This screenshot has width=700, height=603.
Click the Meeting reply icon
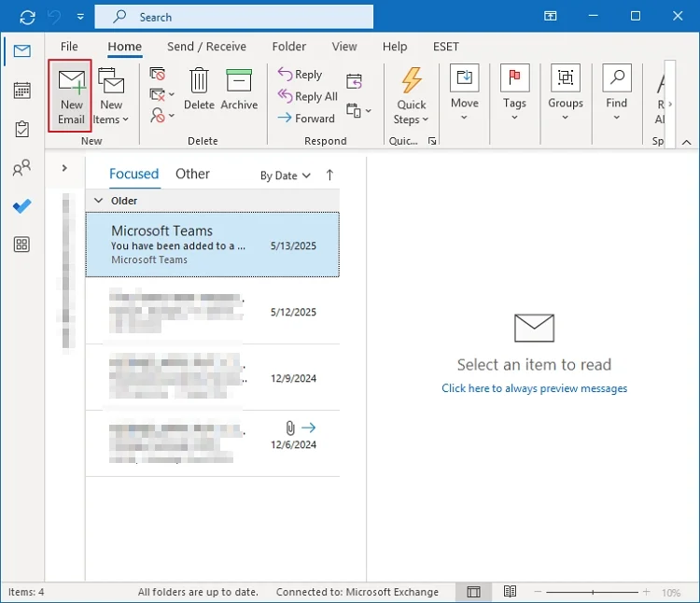click(x=354, y=81)
